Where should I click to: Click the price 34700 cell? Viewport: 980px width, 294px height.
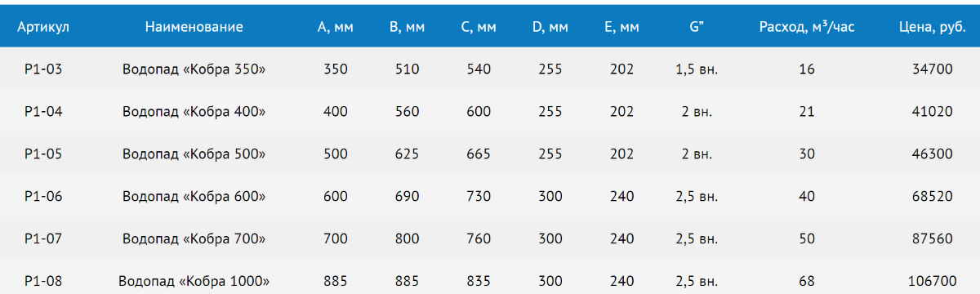click(932, 69)
